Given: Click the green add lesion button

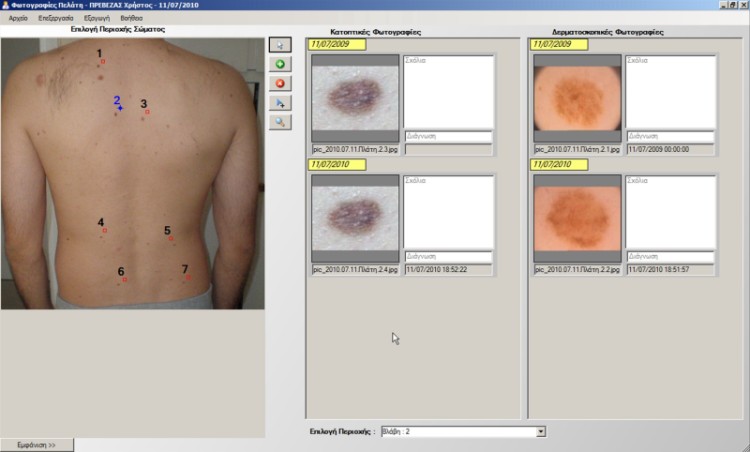Looking at the screenshot, I should (280, 64).
